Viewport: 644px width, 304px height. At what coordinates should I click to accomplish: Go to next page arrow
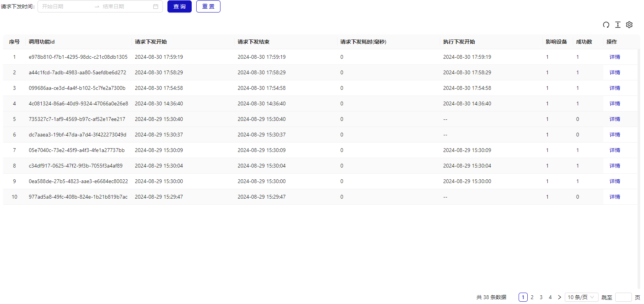[x=559, y=297]
